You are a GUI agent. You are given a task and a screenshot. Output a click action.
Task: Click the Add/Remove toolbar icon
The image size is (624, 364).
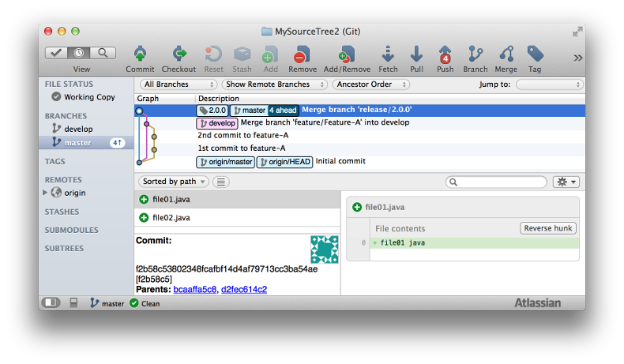347,54
